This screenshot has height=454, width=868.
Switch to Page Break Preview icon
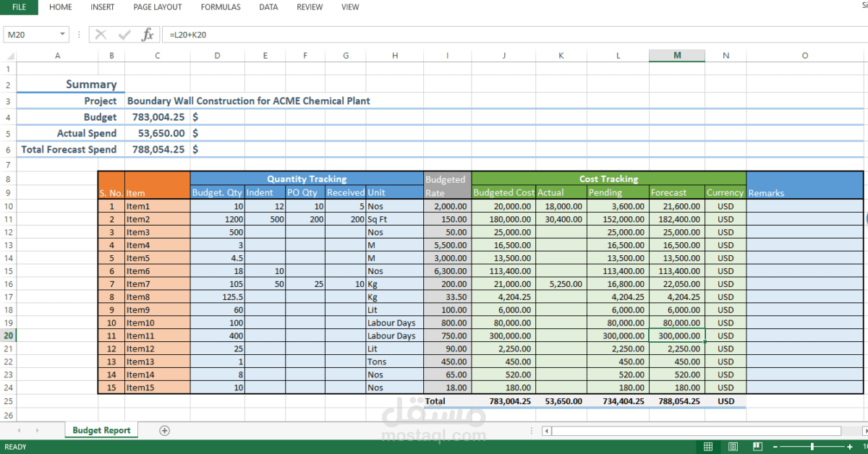tap(757, 447)
